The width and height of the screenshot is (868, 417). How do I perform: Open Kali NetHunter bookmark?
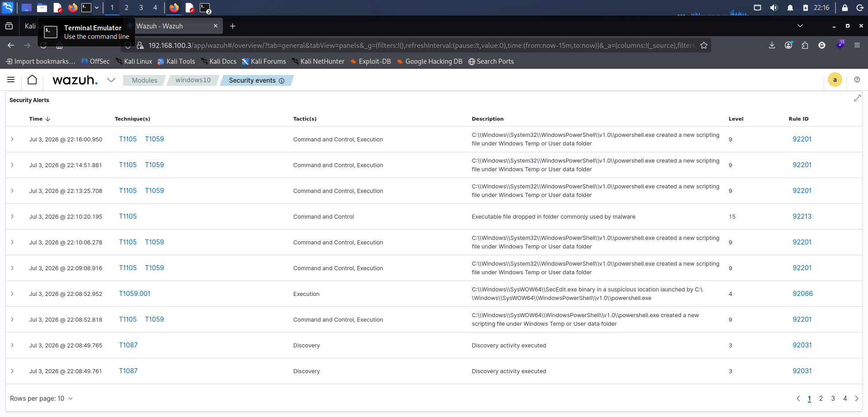[x=318, y=61]
